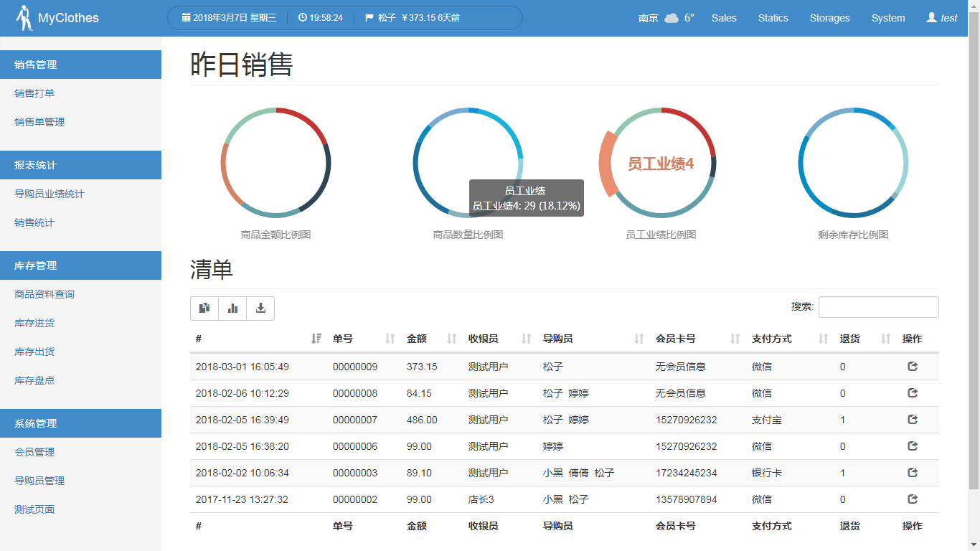Click amount 486.00 cell
Viewport: 980px width, 551px height.
[422, 420]
